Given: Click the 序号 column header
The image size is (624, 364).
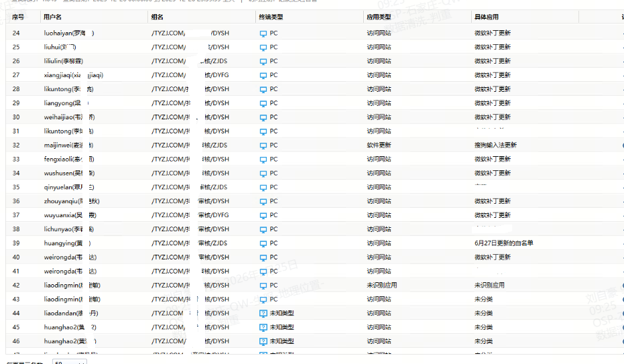Looking at the screenshot, I should click(x=18, y=15).
